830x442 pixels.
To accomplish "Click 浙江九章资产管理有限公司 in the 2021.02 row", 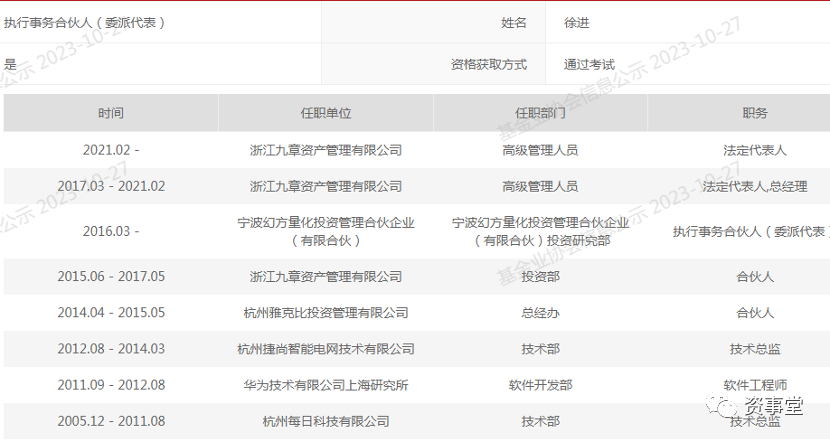I will pos(326,150).
